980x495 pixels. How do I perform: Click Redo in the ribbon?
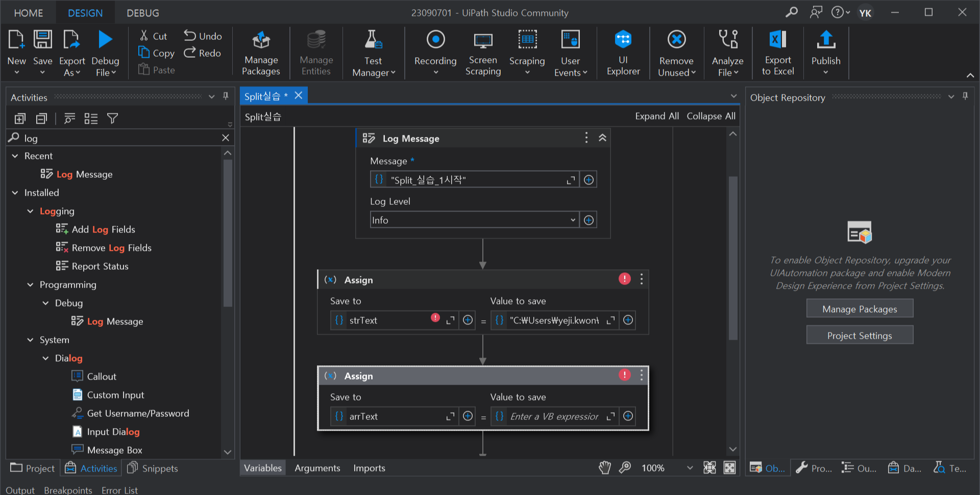(203, 53)
